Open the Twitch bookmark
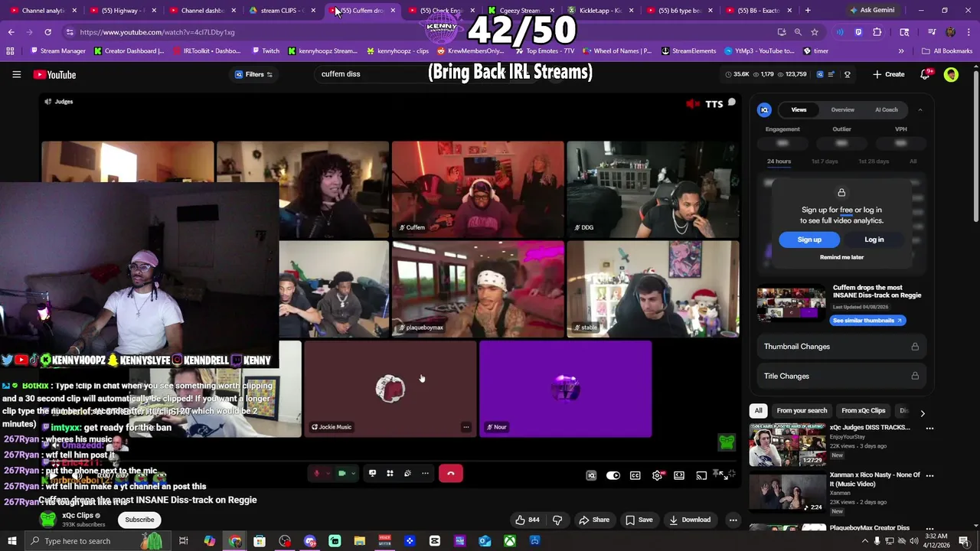This screenshot has width=980, height=551. tap(266, 51)
